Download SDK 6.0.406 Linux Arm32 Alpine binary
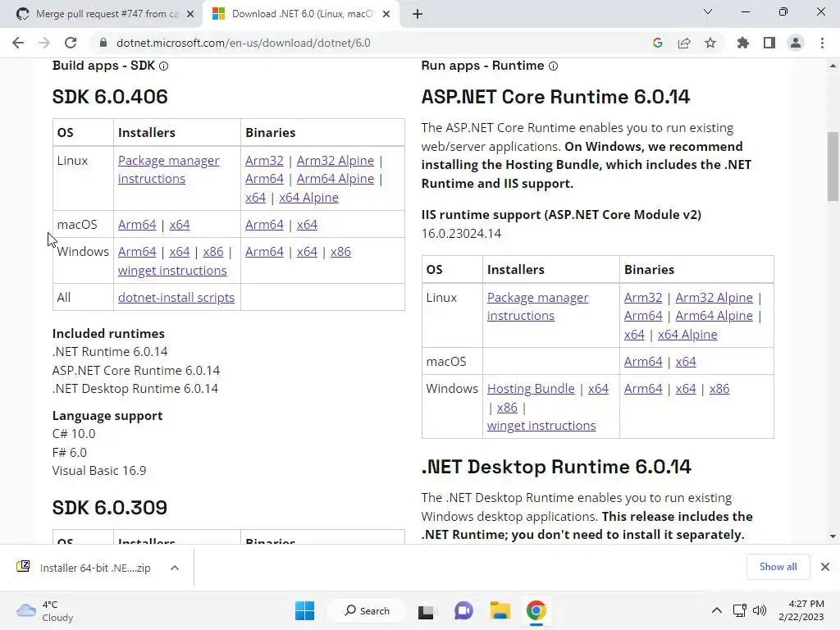This screenshot has width=840, height=630. click(x=336, y=161)
